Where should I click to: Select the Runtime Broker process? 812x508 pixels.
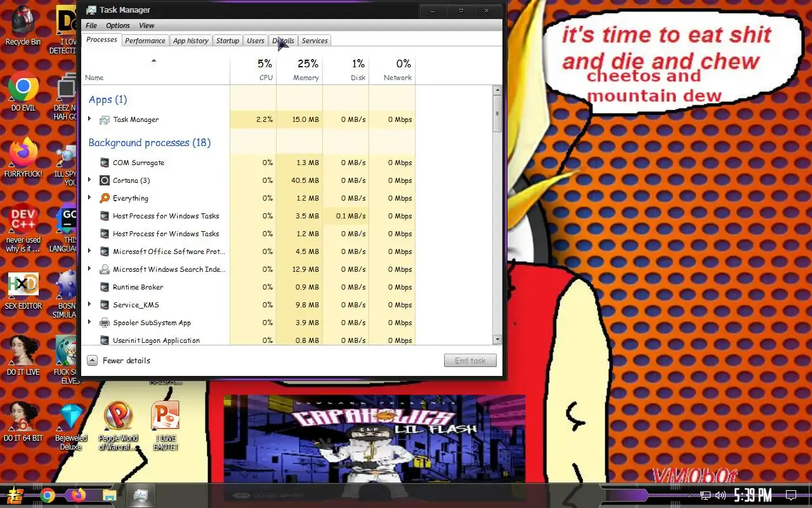(x=249, y=287)
